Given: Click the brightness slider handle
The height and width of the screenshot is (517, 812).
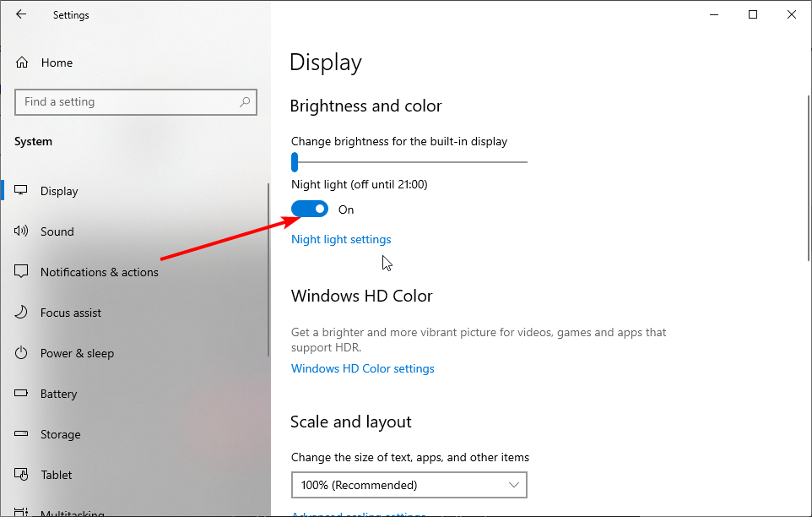Looking at the screenshot, I should 295,161.
